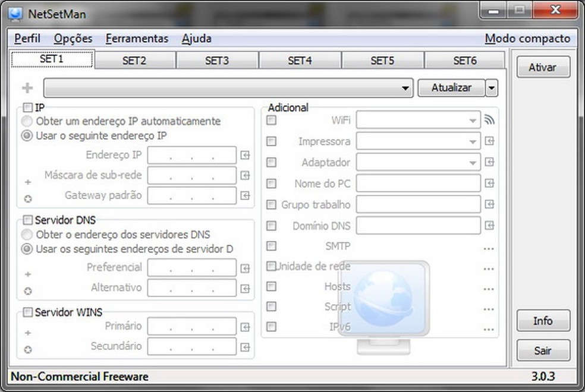Open the Unidade de rede ellipsis
The width and height of the screenshot is (585, 392).
click(x=489, y=268)
